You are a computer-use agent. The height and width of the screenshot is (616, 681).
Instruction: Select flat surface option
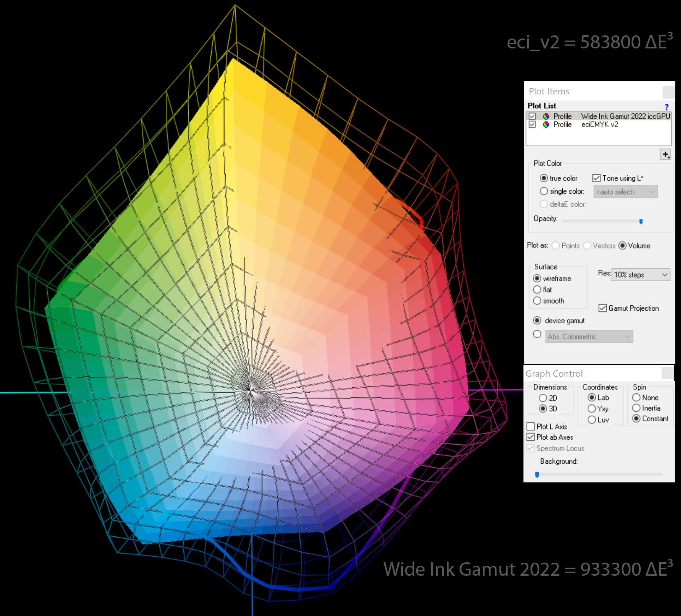pyautogui.click(x=537, y=289)
